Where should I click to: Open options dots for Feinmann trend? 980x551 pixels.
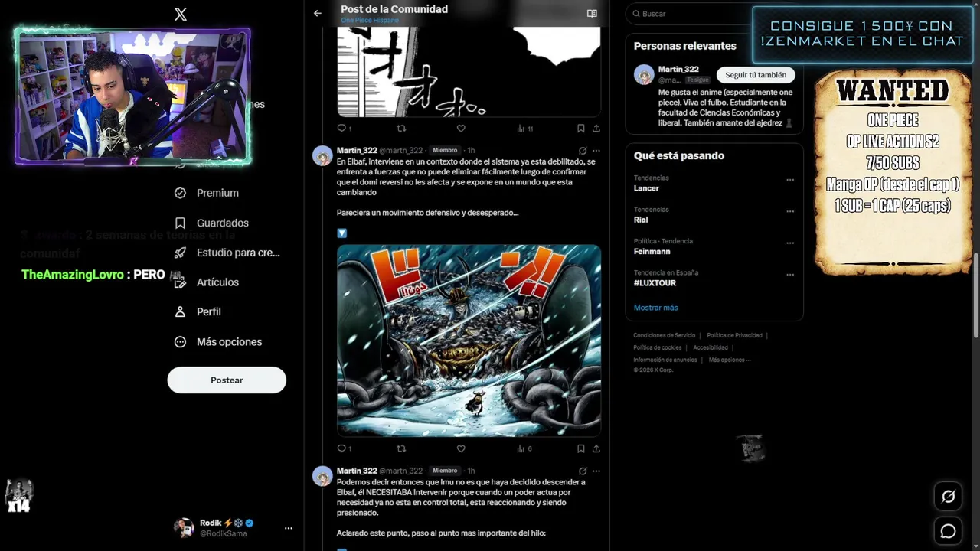[x=790, y=243]
